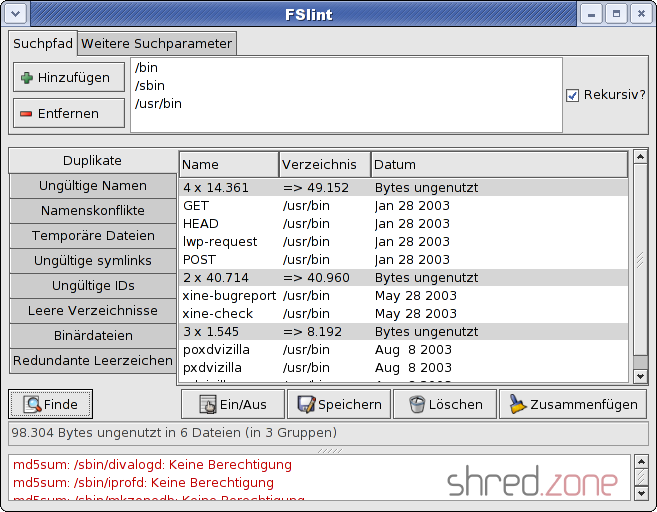Image resolution: width=657 pixels, height=512 pixels.
Task: Open the Suchpfad tab
Action: pyautogui.click(x=43, y=43)
